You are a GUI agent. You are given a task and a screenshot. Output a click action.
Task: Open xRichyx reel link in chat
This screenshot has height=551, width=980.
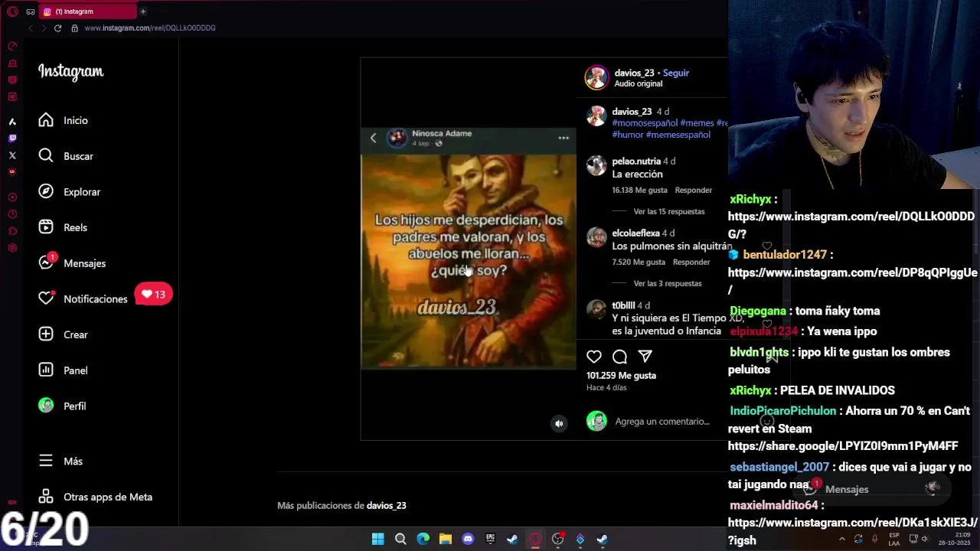[851, 225]
